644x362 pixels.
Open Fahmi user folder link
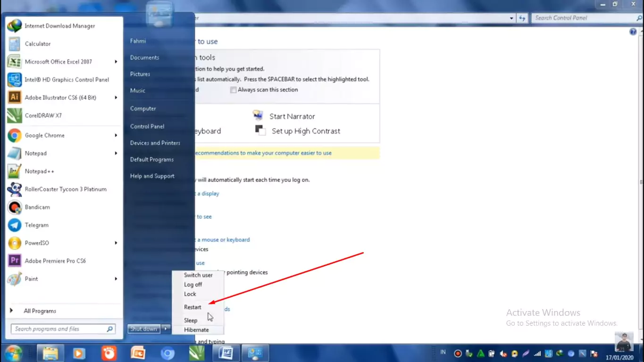tap(138, 41)
